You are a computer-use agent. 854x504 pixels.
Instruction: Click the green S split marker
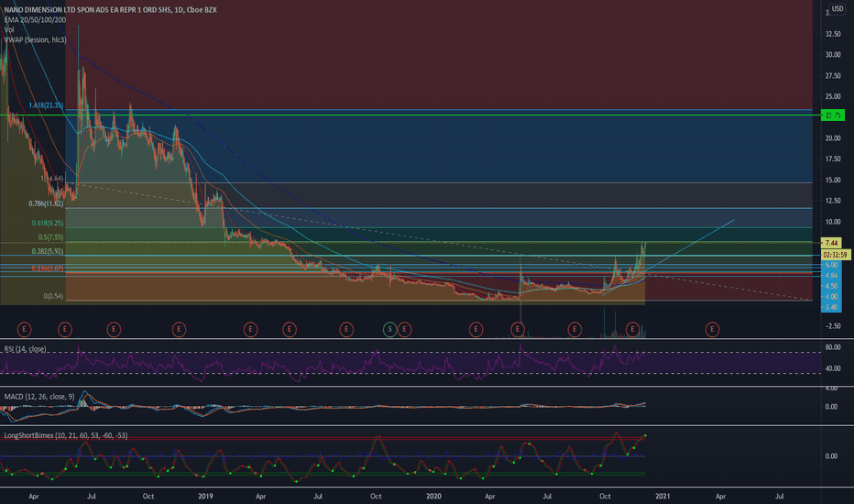tap(389, 329)
